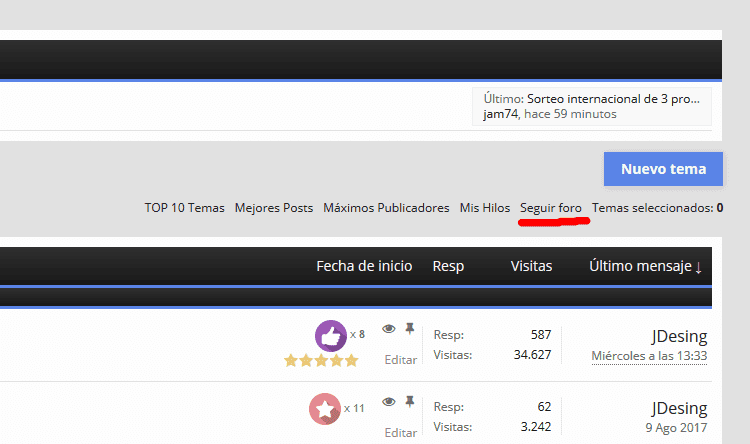Open JDesing profile above Miércoles date
The height and width of the screenshot is (444, 750).
679,336
